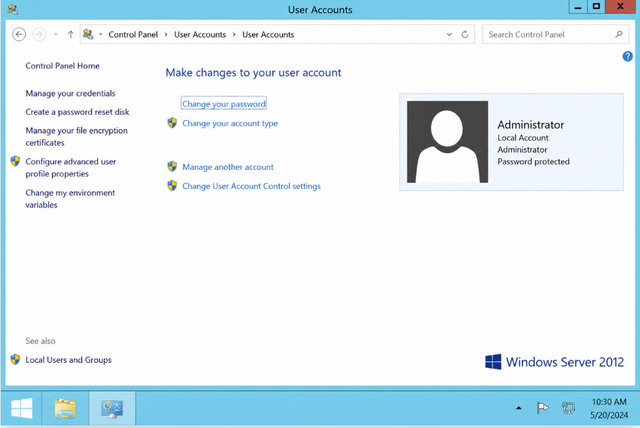640x428 pixels.
Task: Open Control Panel Home
Action: click(x=62, y=66)
